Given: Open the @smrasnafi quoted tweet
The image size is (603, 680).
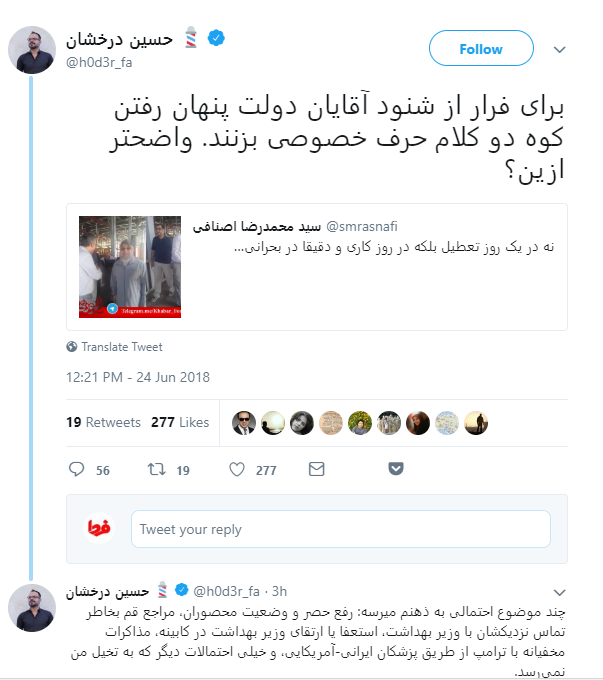Looking at the screenshot, I should [x=317, y=267].
